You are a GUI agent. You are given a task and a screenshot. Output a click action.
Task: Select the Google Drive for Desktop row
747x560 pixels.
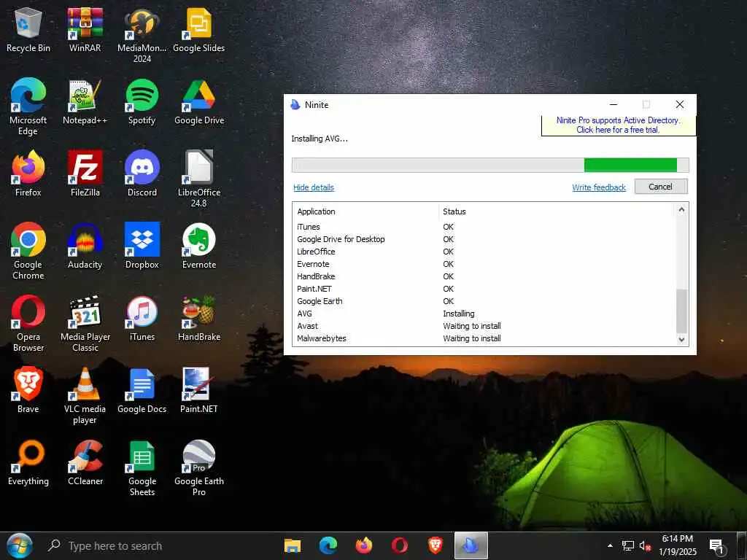click(x=484, y=239)
